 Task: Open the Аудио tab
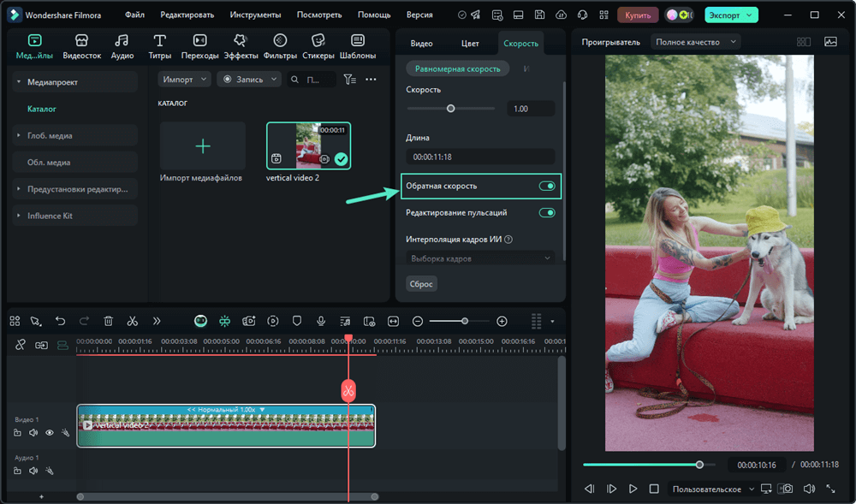(122, 46)
